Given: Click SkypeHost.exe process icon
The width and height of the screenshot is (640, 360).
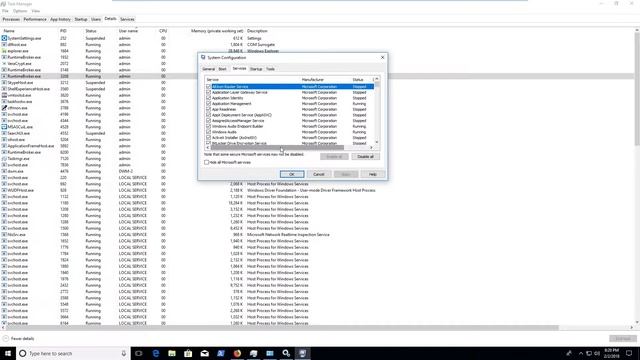Looking at the screenshot, I should [x=4, y=82].
